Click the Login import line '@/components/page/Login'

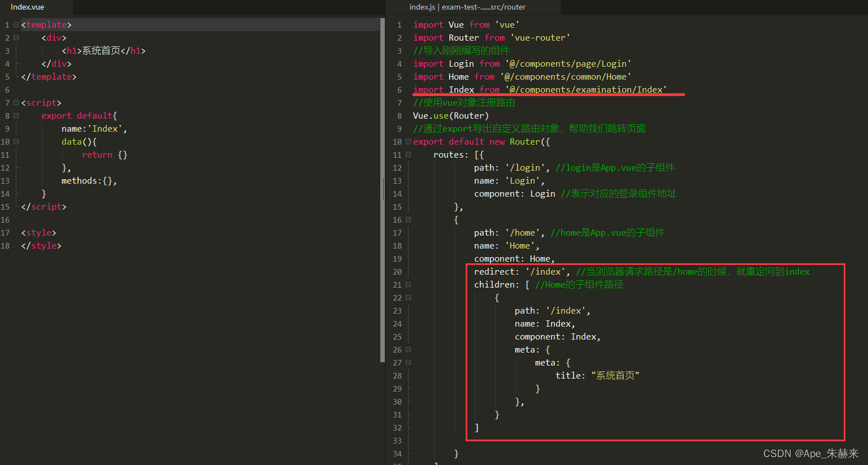[522, 64]
